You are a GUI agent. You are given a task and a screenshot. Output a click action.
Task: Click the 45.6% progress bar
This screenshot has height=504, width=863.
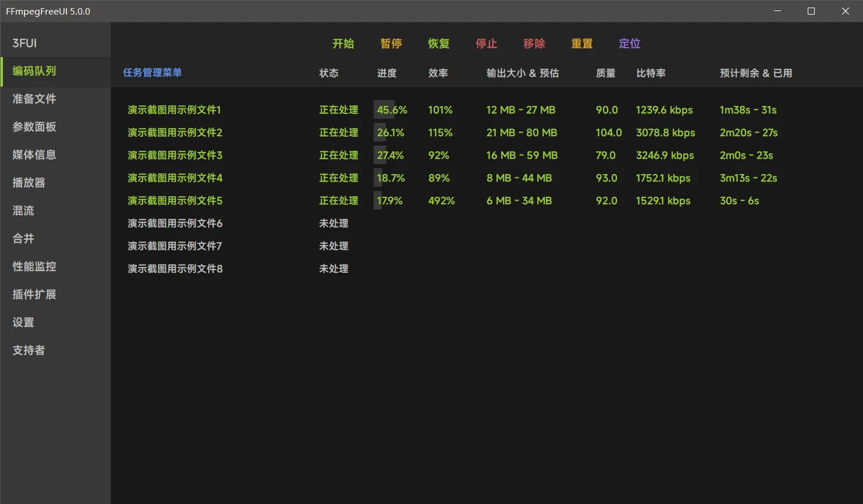pos(392,110)
